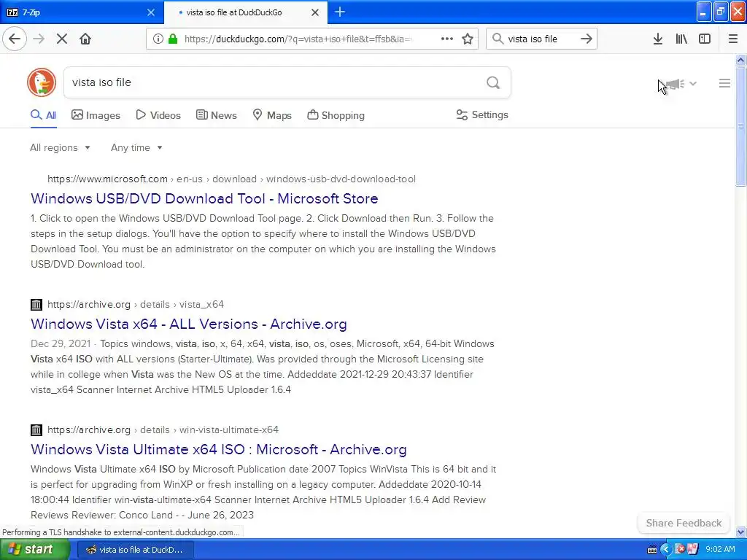Switch to Videos results
Image resolution: width=747 pixels, height=560 pixels.
click(x=158, y=115)
